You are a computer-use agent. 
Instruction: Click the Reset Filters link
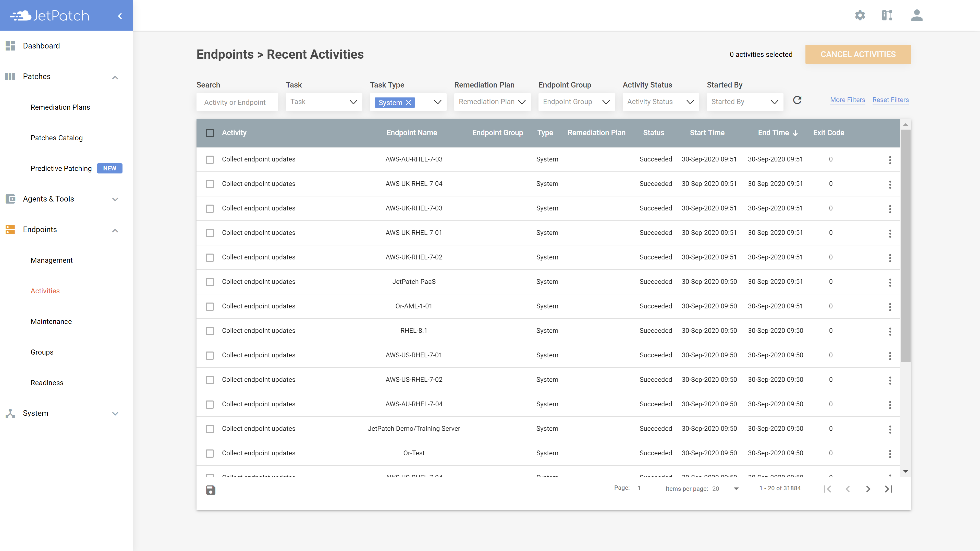click(x=890, y=100)
